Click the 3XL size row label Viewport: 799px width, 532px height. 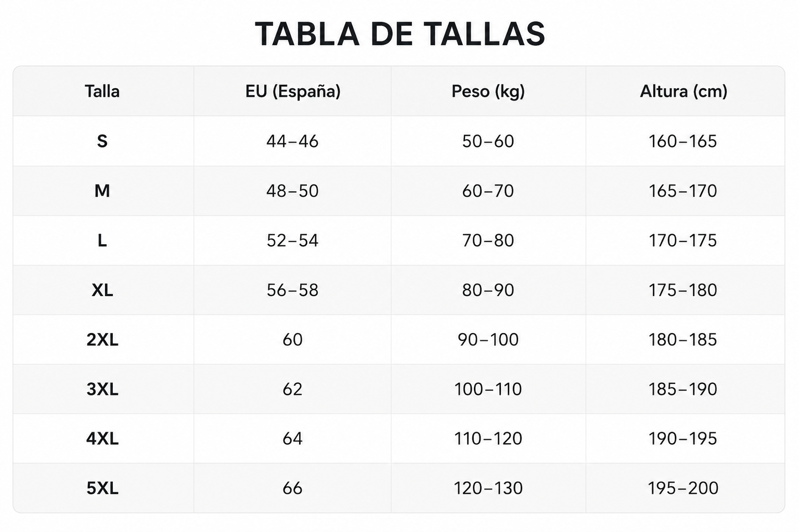pos(102,389)
